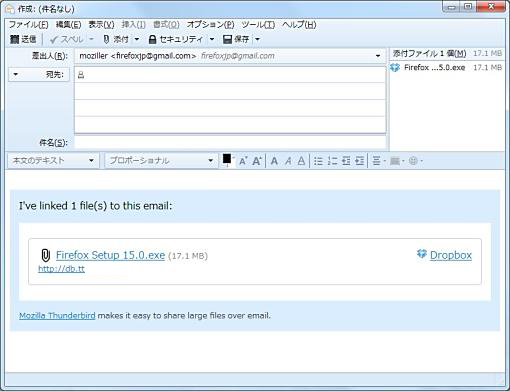
Task: Click the Dropbox logo in message body
Action: click(x=421, y=254)
